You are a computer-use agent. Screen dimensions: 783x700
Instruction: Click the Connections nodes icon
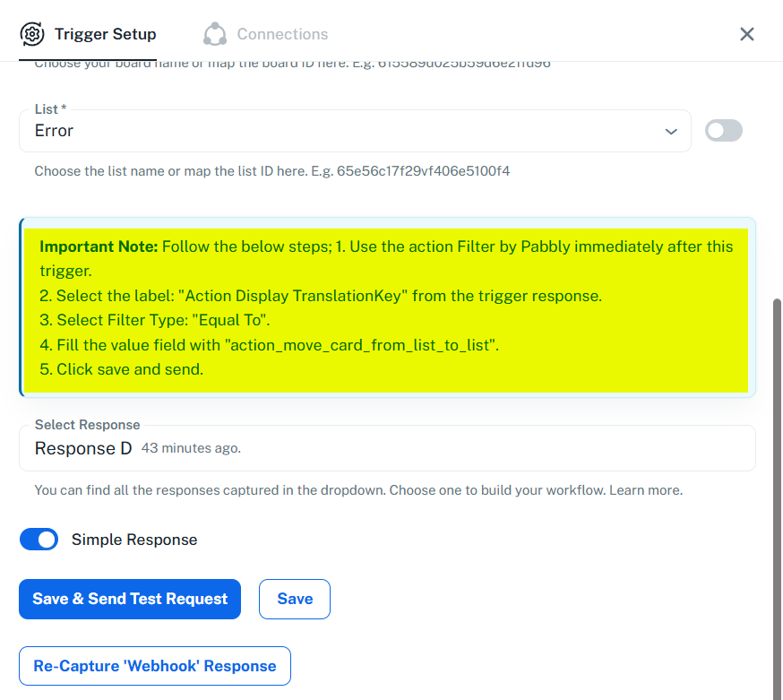coord(215,34)
